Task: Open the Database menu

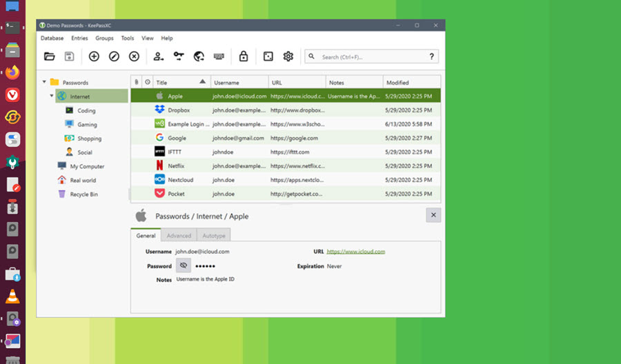Action: pyautogui.click(x=52, y=38)
